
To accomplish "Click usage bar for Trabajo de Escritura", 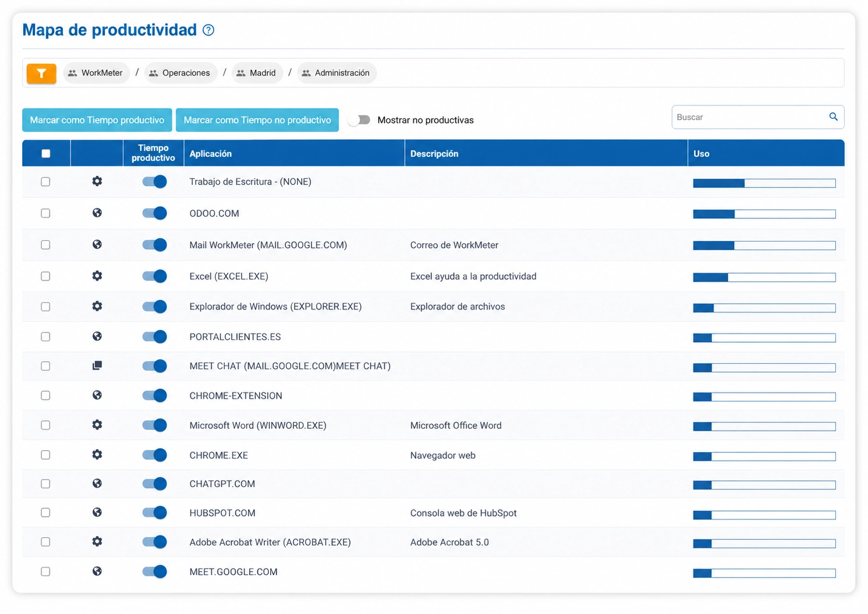I will click(x=764, y=183).
